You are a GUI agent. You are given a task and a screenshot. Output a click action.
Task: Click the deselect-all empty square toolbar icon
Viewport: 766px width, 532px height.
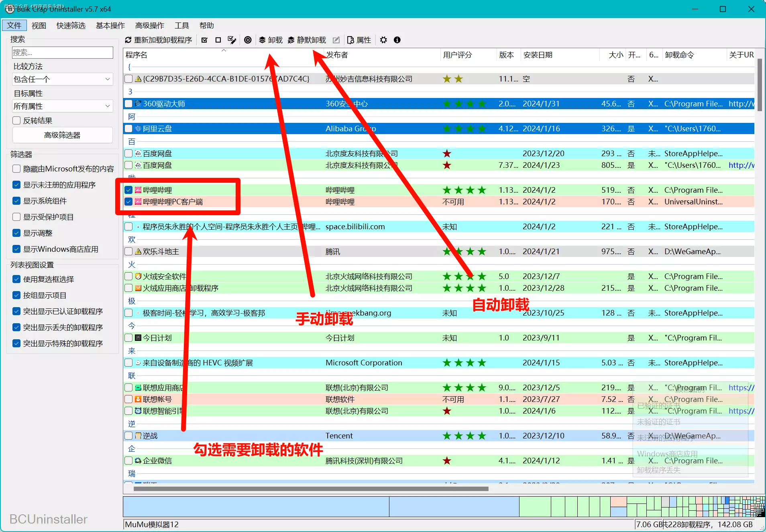click(218, 40)
